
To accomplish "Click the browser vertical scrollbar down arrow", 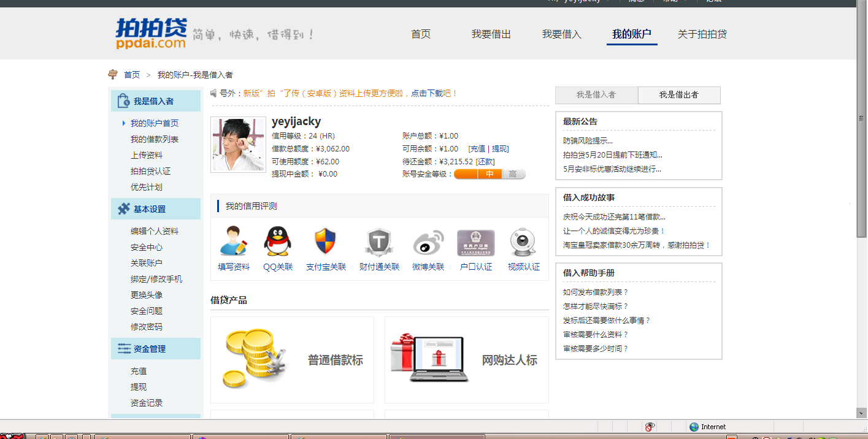I will coord(862,414).
